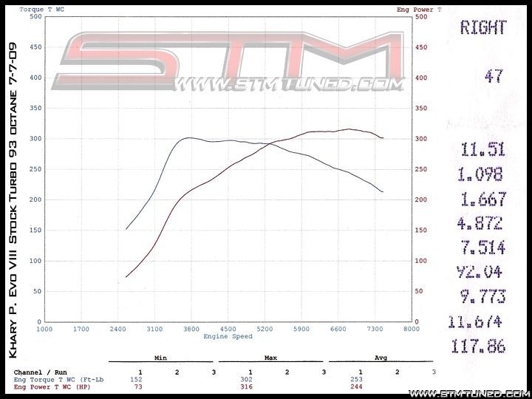
Task: Click the 5200 tick on the x-axis
Action: tap(264, 329)
